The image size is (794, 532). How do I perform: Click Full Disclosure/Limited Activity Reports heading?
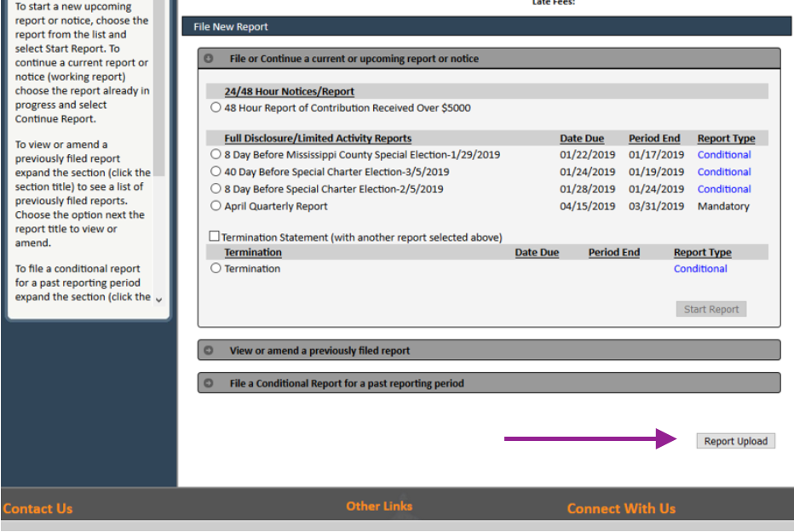(x=318, y=138)
